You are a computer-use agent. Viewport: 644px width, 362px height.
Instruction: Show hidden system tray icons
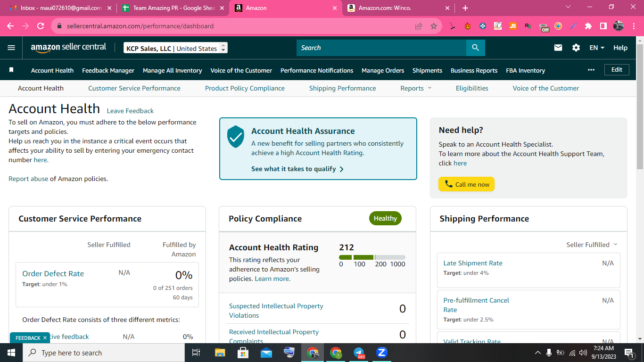[x=537, y=353]
